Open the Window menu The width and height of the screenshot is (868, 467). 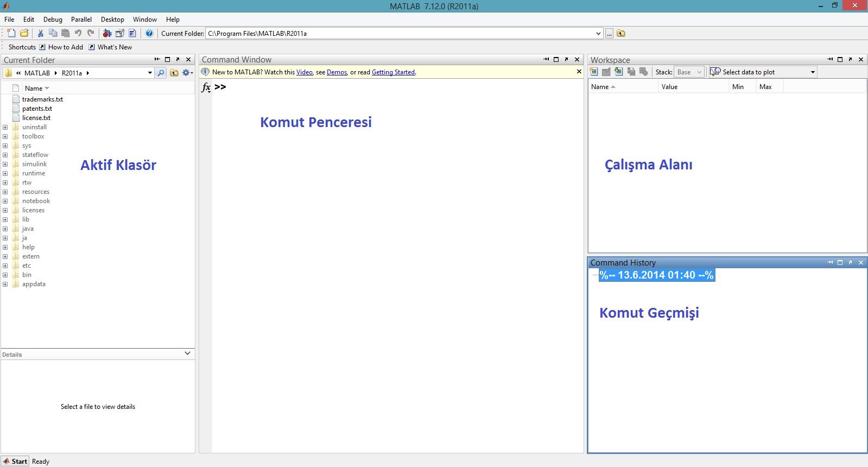tap(145, 19)
